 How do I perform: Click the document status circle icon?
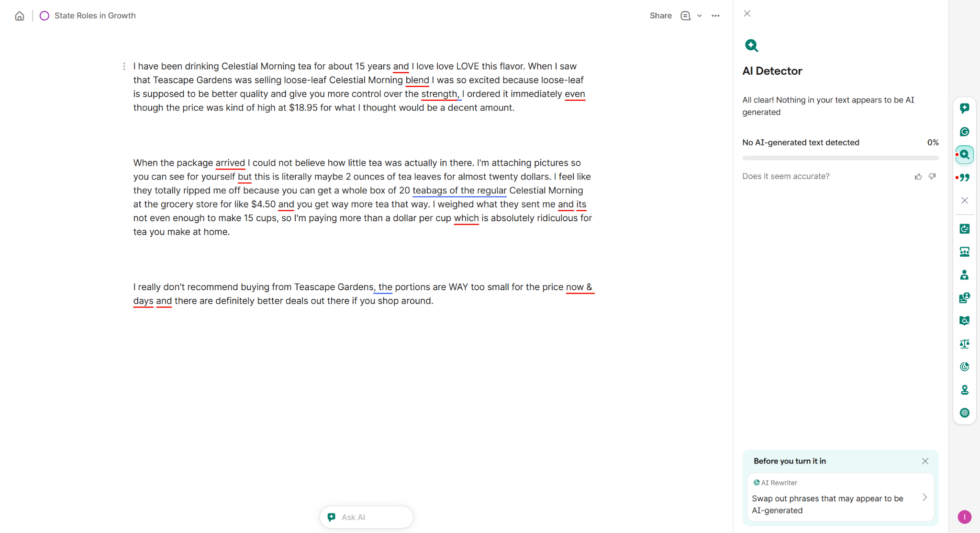pyautogui.click(x=44, y=16)
